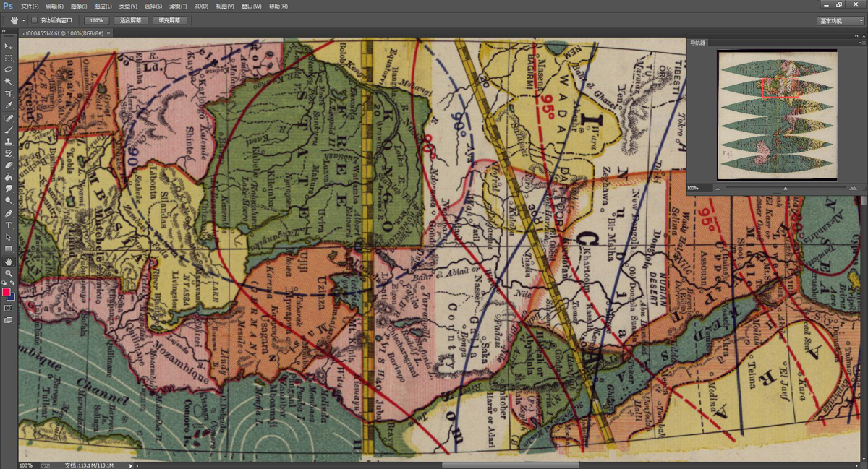Click the Photoshop Ps logo
Viewport: 868px width, 469px height.
coord(8,6)
